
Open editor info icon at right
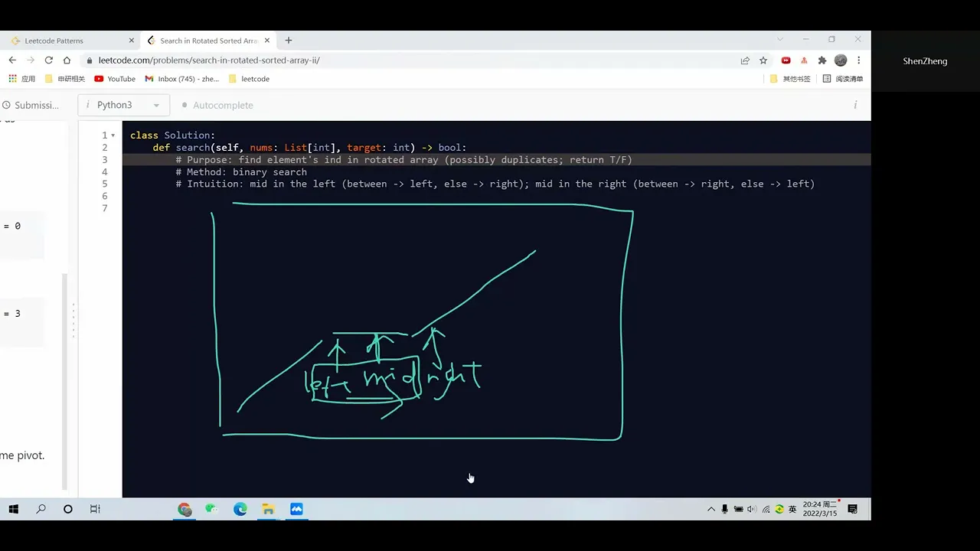[x=855, y=105]
